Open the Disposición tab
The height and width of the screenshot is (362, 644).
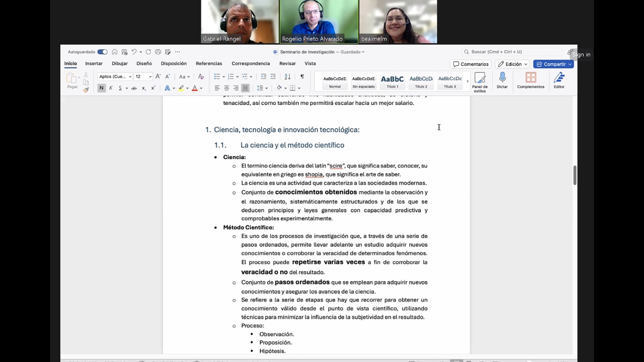coord(174,63)
